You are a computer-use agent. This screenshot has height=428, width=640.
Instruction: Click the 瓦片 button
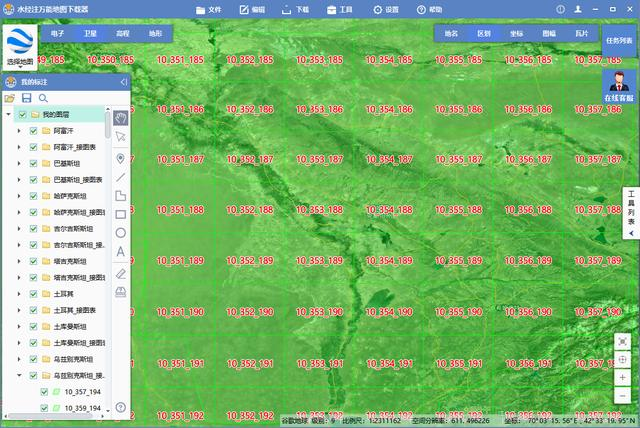click(x=582, y=33)
